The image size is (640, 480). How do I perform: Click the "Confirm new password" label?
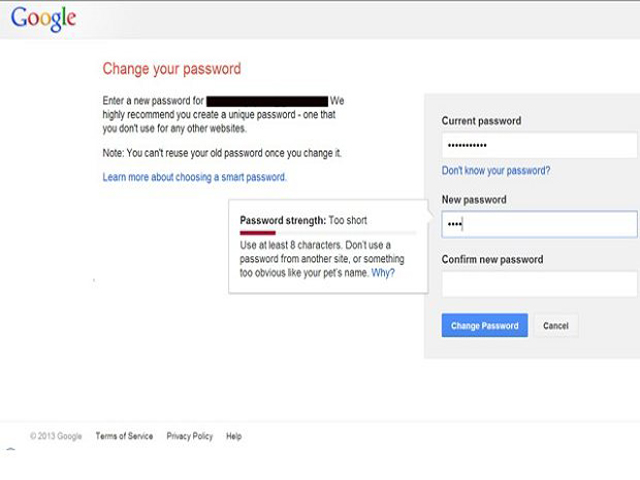click(492, 259)
